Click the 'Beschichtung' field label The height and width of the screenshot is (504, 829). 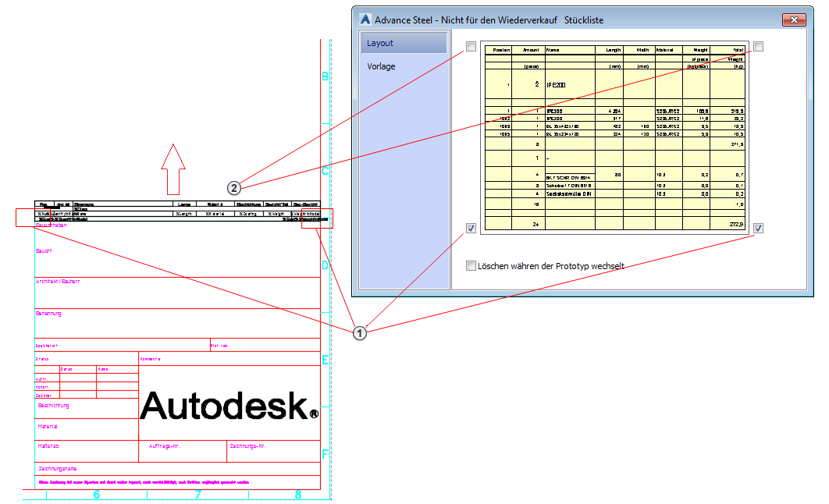[53, 406]
